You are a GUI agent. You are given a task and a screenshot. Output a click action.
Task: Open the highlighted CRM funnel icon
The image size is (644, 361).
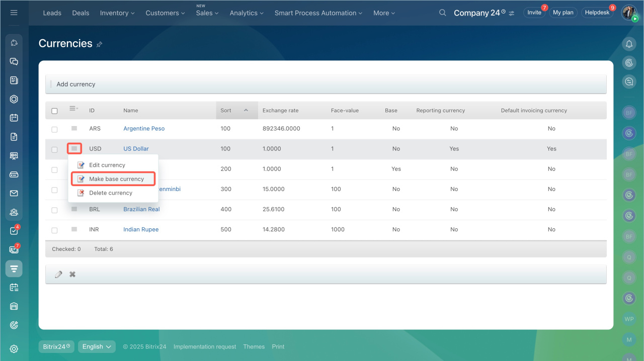click(x=14, y=268)
